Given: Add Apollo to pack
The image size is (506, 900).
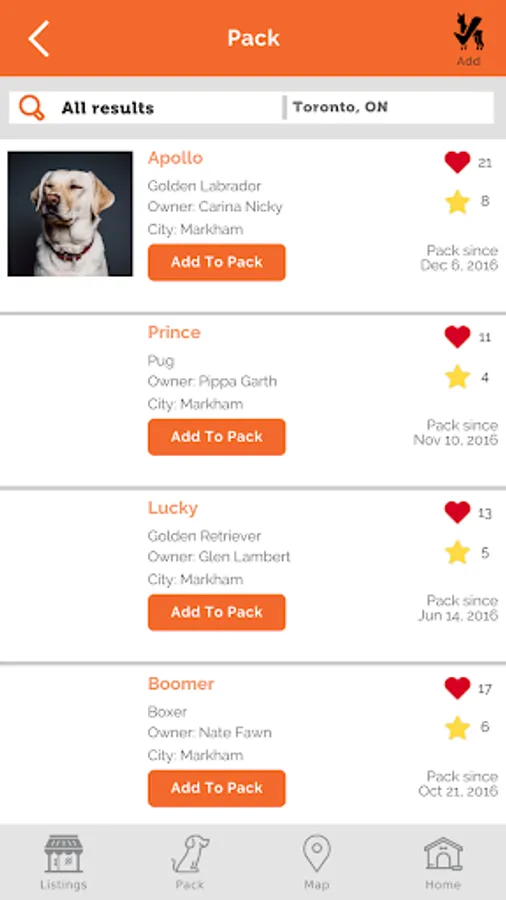Looking at the screenshot, I should coord(217,262).
